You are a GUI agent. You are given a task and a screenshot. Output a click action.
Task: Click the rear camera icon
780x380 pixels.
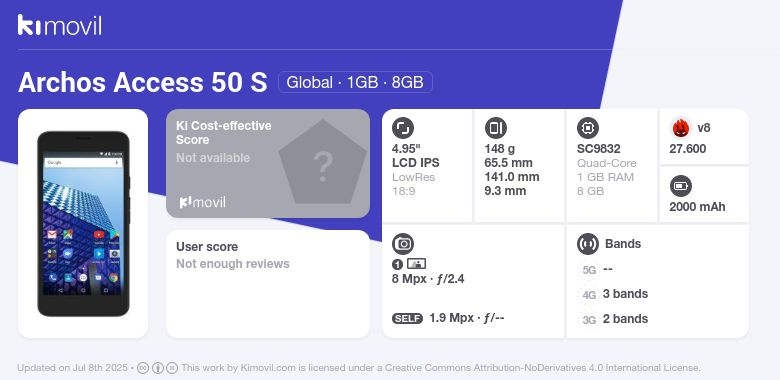(x=403, y=244)
